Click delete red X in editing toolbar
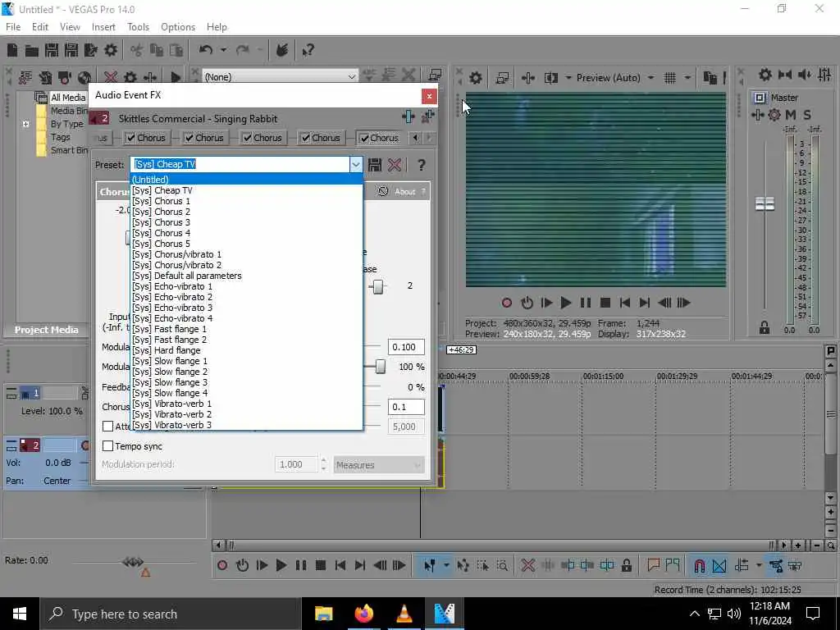 tap(527, 565)
